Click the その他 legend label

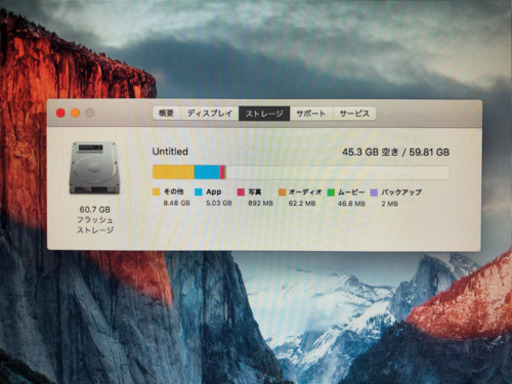(x=173, y=192)
